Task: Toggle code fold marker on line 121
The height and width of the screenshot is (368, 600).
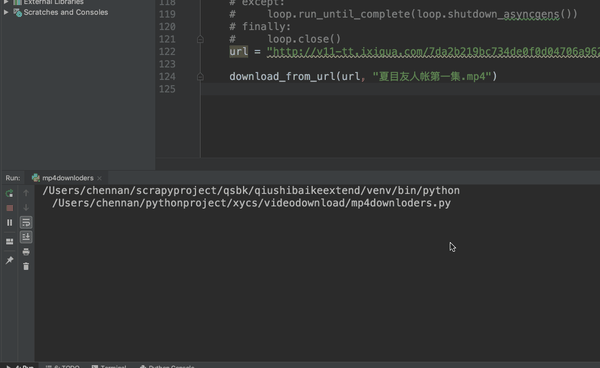Action: pyautogui.click(x=200, y=39)
